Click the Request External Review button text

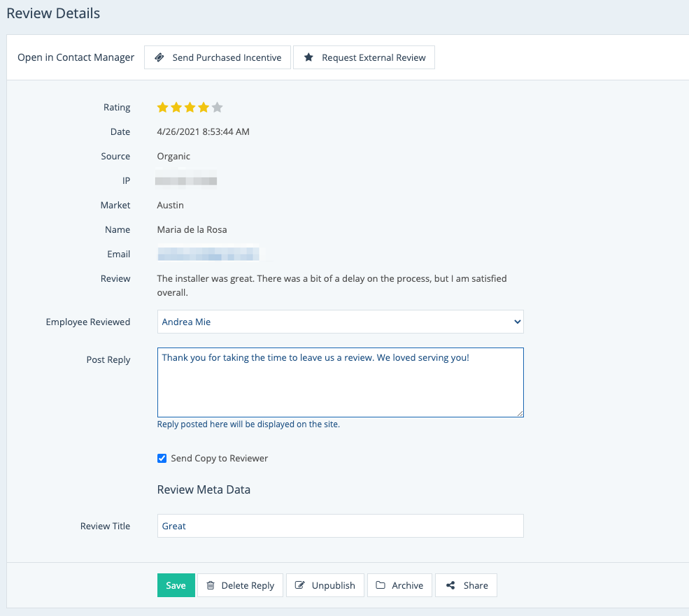[x=374, y=57]
